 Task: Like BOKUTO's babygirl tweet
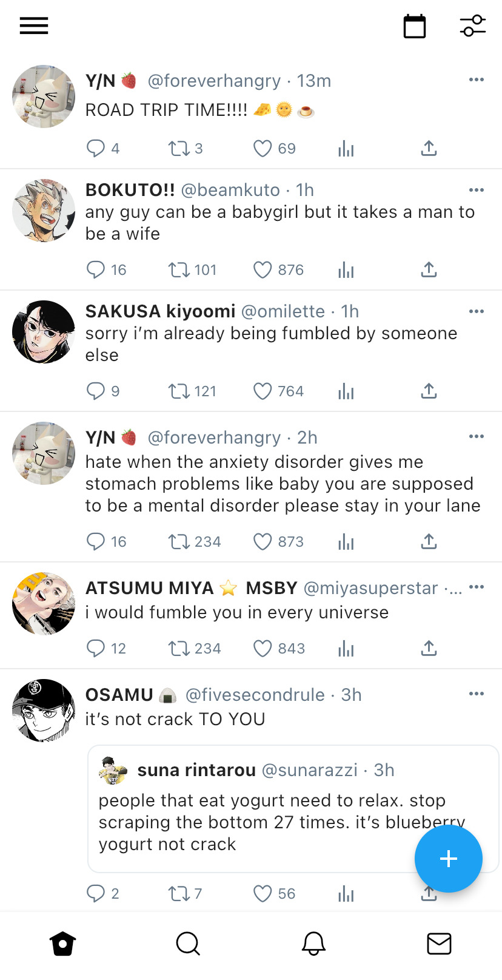(263, 270)
